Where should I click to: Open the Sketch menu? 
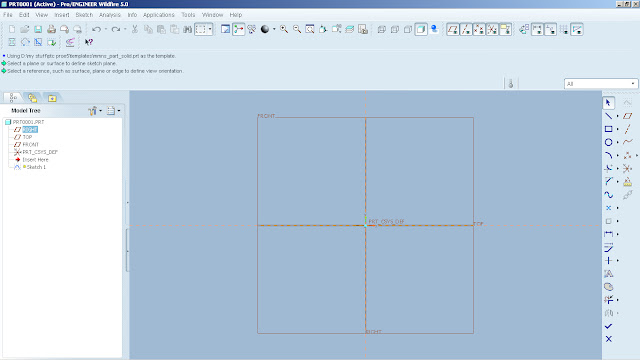click(x=84, y=15)
